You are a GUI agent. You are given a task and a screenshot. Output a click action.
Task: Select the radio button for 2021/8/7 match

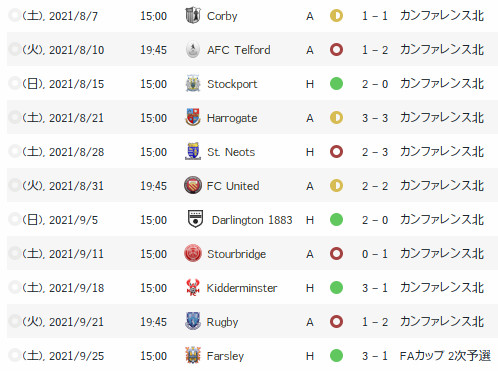[x=14, y=15]
